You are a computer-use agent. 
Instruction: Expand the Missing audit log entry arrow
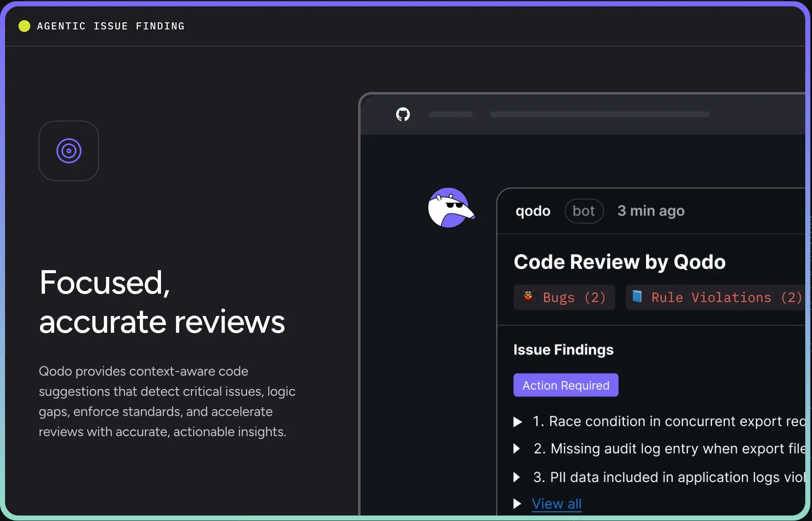(517, 449)
